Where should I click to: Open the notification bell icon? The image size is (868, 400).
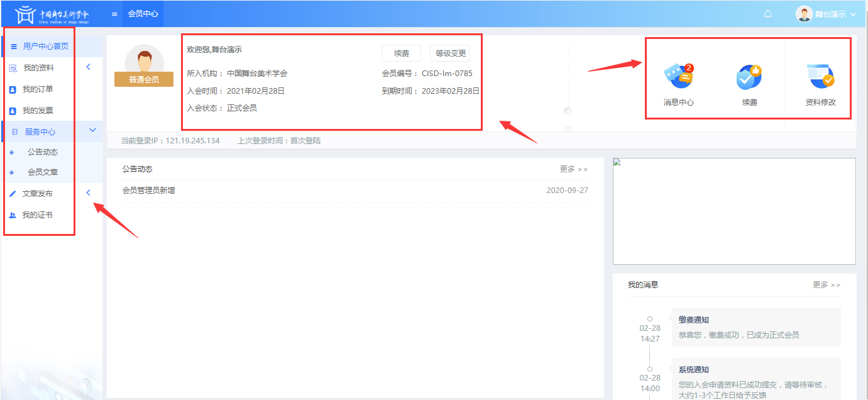pos(767,14)
